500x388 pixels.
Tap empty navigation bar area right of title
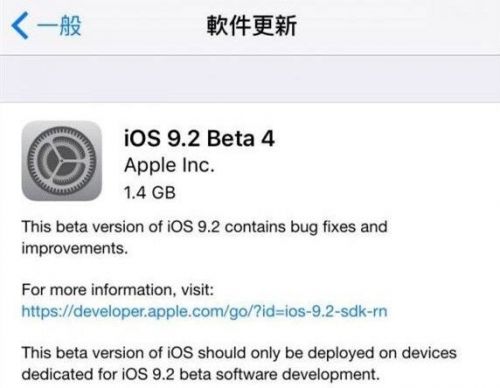pos(400,27)
